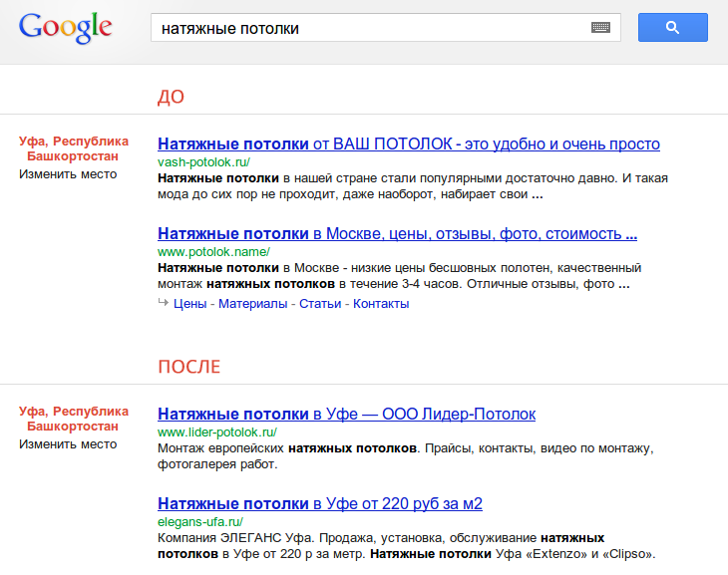Image resolution: width=728 pixels, height=575 pixels.
Task: Open the on-screen keyboard icon
Action: (600, 27)
